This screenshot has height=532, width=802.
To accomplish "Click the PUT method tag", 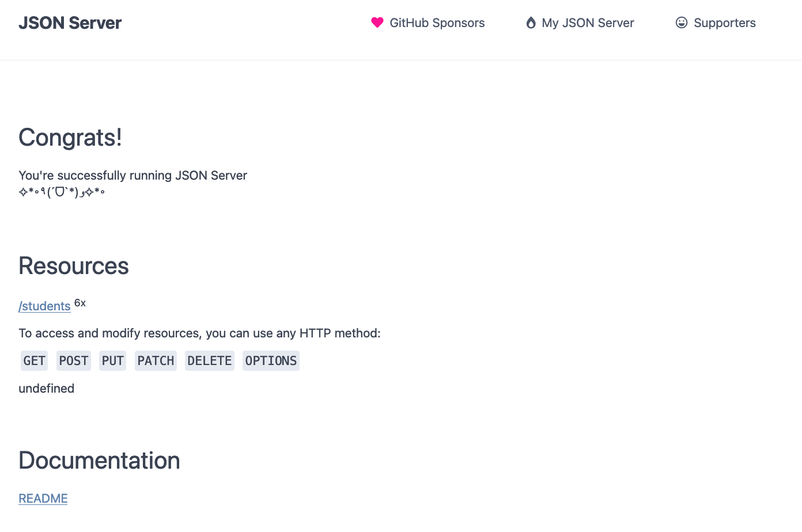I will [x=113, y=361].
